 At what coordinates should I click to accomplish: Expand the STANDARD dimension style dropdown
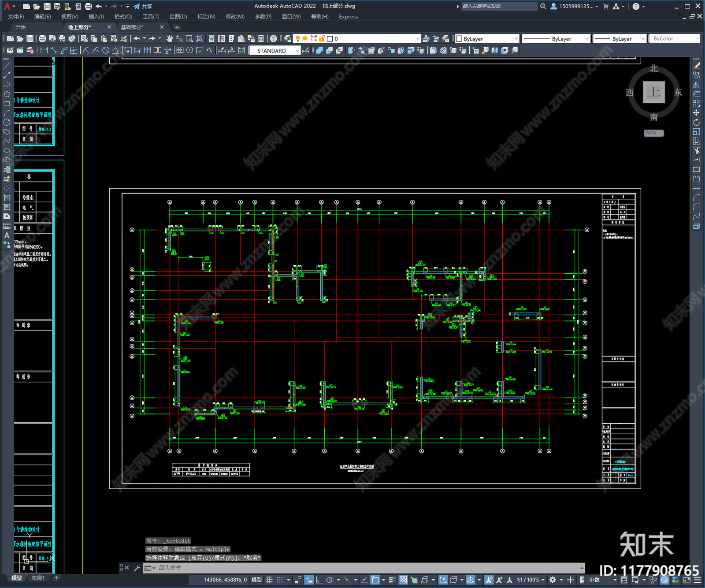pos(275,51)
